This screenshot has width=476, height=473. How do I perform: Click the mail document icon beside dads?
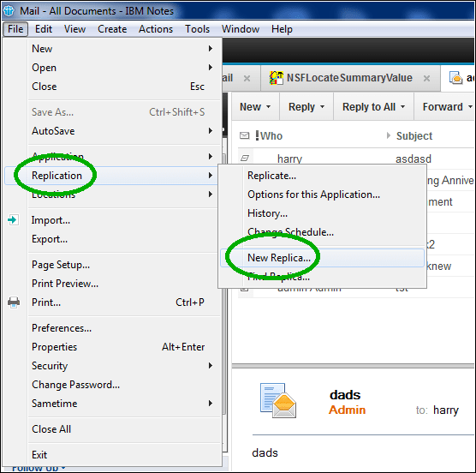tap(278, 400)
